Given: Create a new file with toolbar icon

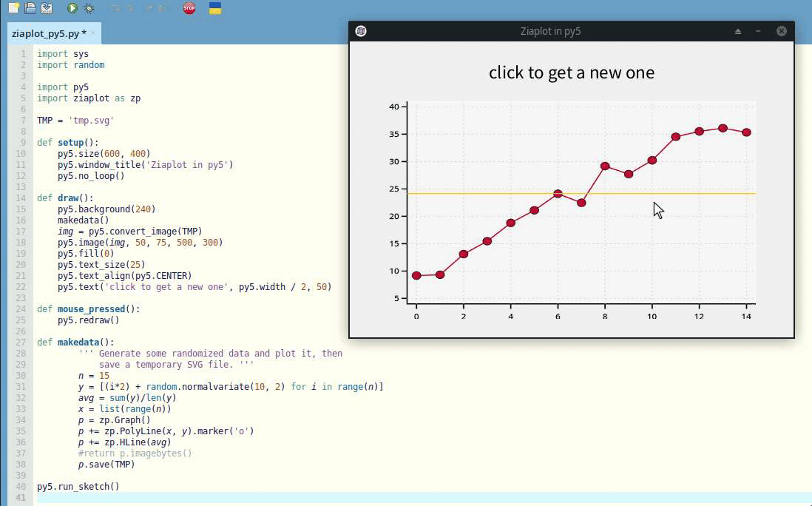Looking at the screenshot, I should (13, 8).
